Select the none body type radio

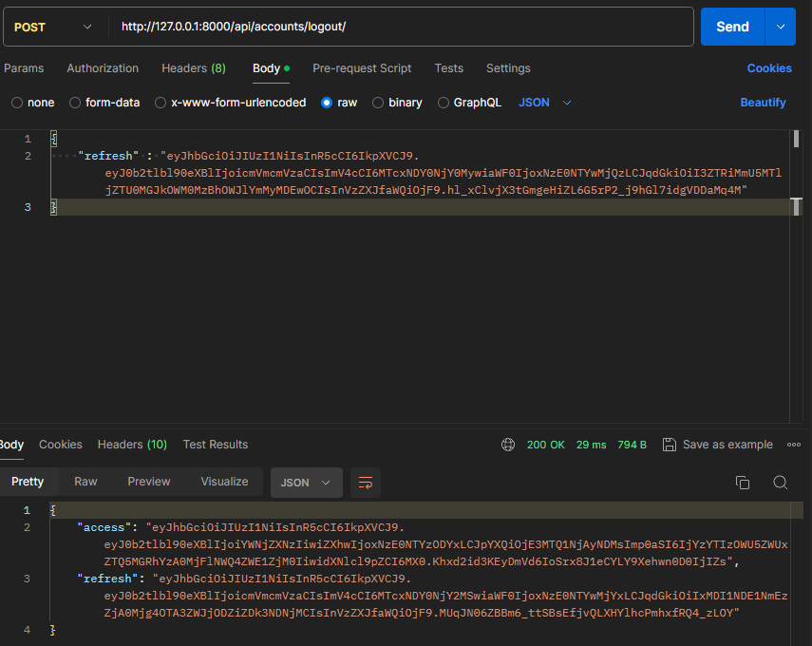(x=17, y=103)
